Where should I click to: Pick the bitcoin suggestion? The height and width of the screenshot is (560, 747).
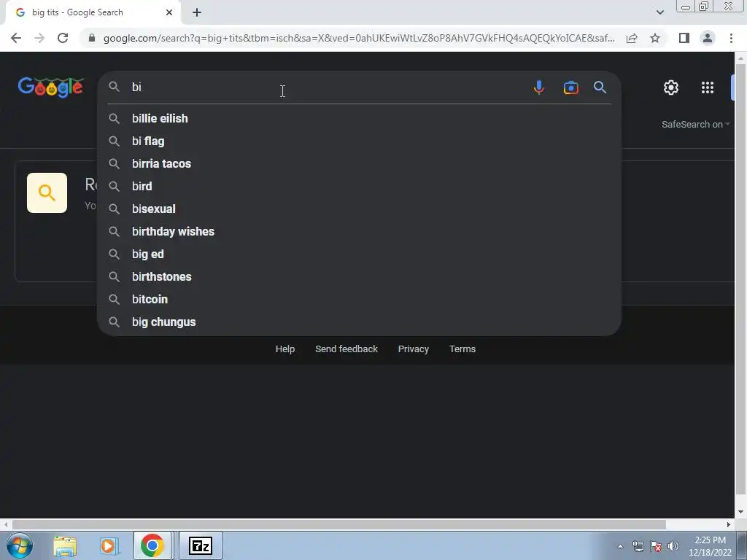click(x=359, y=300)
